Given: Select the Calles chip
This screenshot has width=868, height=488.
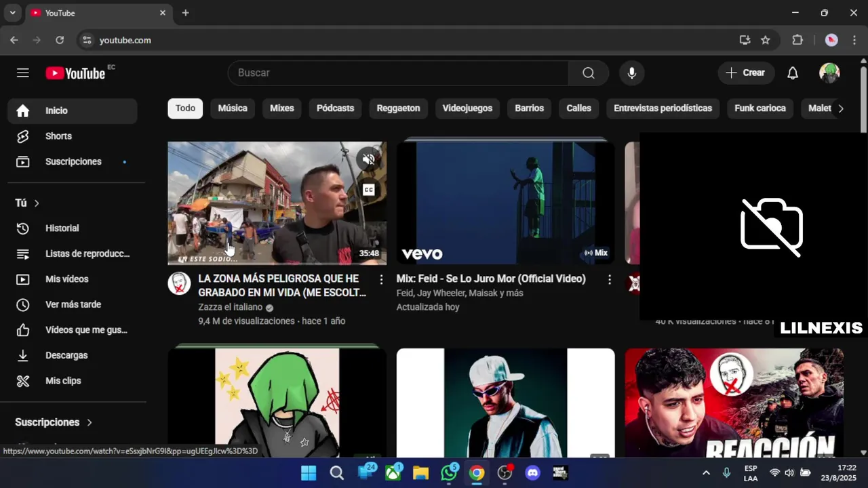Looking at the screenshot, I should (x=579, y=108).
